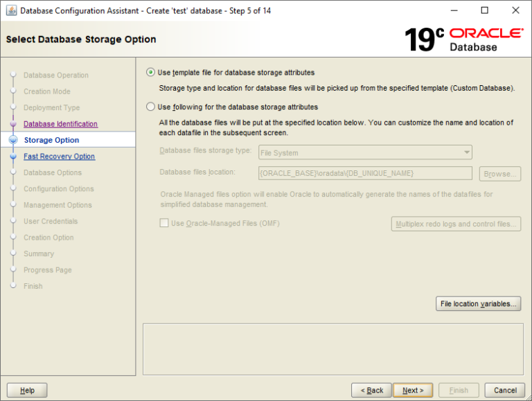Cancel the database creation wizard
Viewport: 532px width, 401px height.
coord(505,390)
